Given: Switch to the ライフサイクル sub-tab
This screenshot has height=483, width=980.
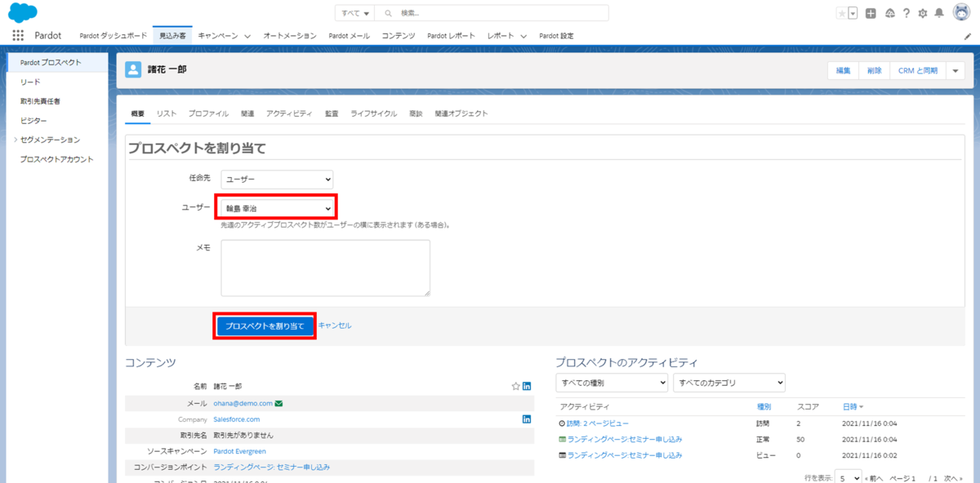Looking at the screenshot, I should pos(374,113).
